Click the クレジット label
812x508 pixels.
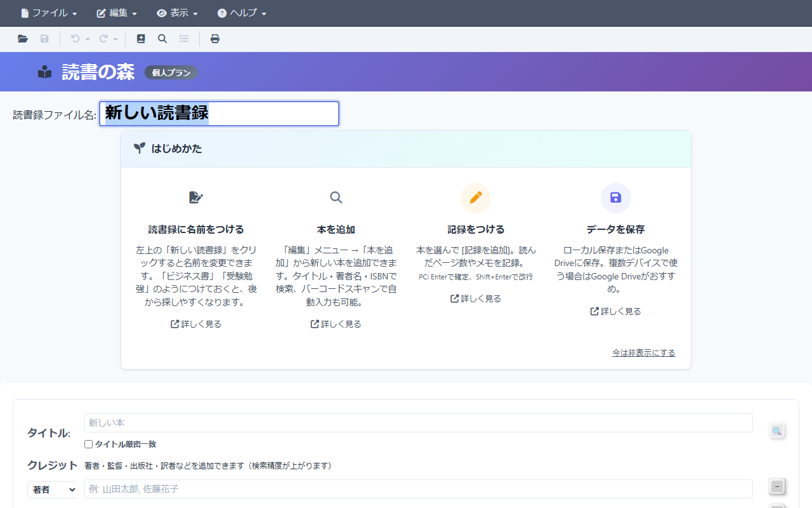[53, 465]
